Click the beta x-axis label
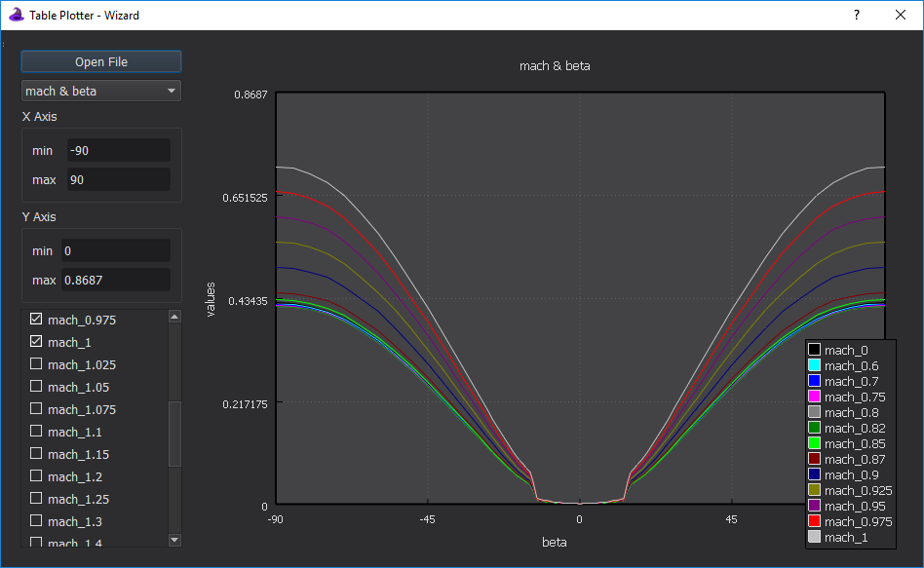 [554, 542]
